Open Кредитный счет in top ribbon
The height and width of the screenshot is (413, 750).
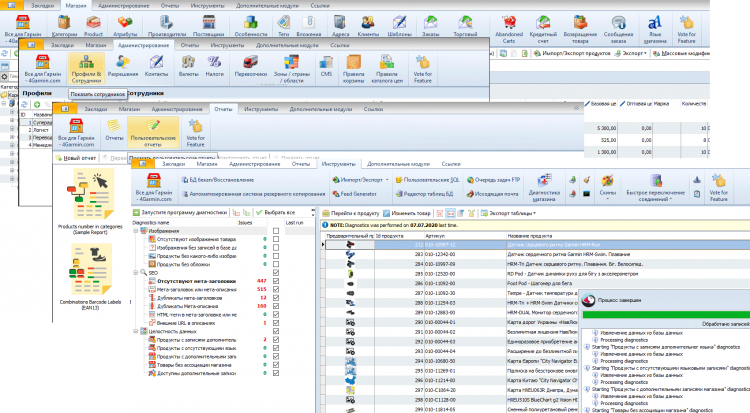[x=543, y=29]
